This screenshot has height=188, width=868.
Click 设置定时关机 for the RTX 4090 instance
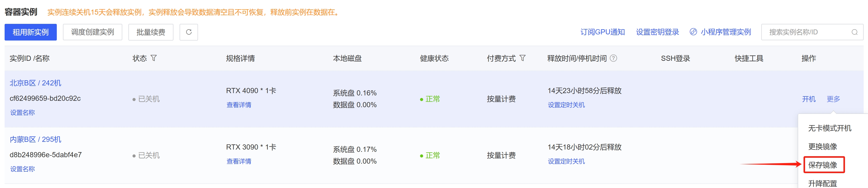tap(566, 105)
